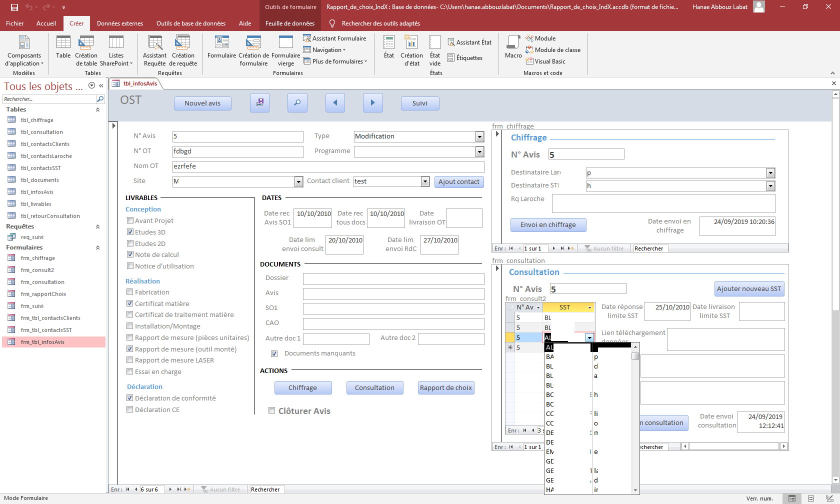Click Module in Macros et code
840x504 pixels.
pyautogui.click(x=540, y=38)
